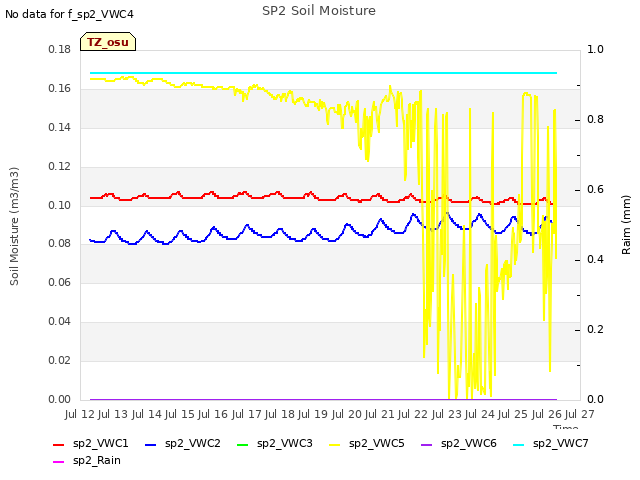640x480 pixels.
Task: Click the Jul 20 date tick label
Action: pyautogui.click(x=347, y=414)
